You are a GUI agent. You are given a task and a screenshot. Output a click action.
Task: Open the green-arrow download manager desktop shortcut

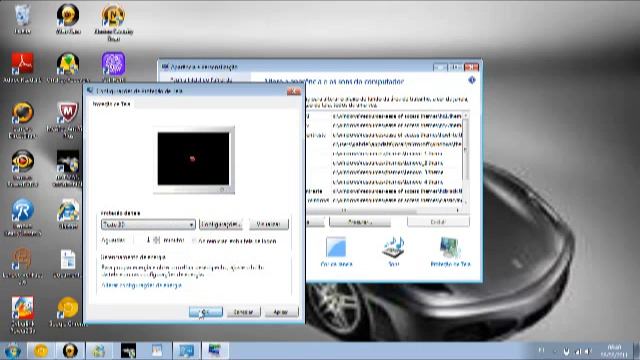tap(68, 68)
